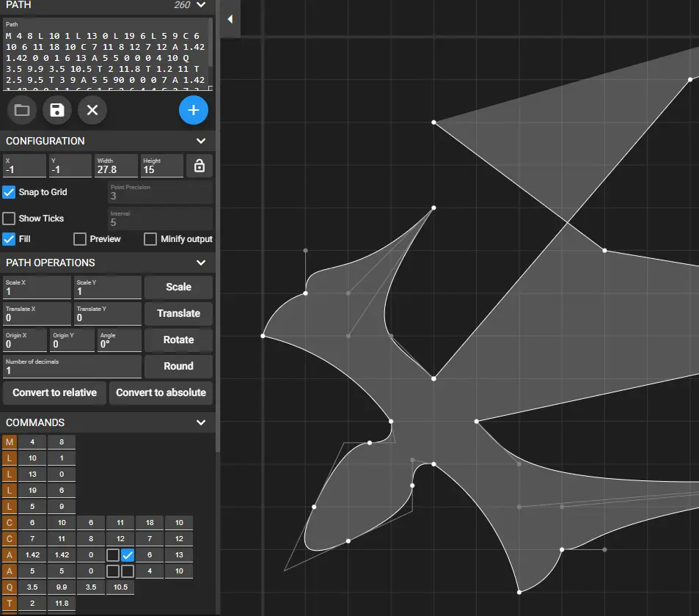This screenshot has height=616, width=699.
Task: Enable the Minify output checkbox
Action: pos(150,239)
